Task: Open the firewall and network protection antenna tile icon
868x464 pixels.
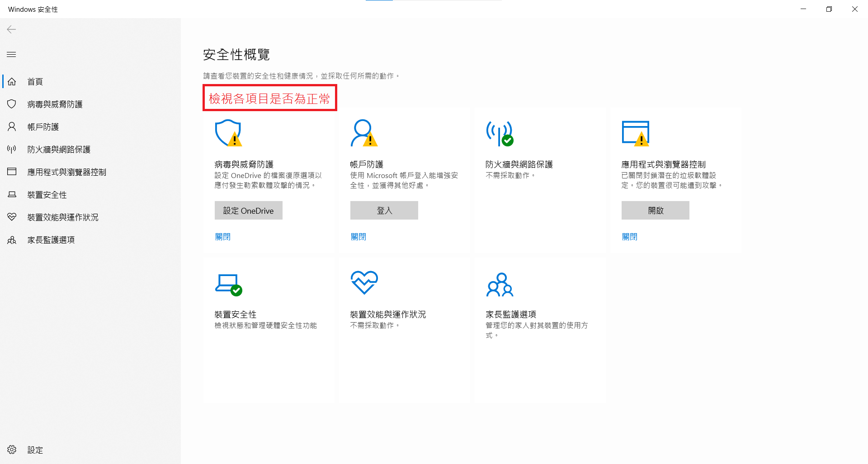Action: pos(499,133)
